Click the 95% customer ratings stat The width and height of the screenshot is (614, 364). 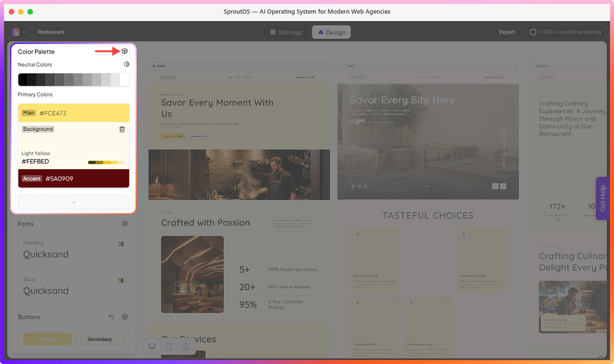248,305
